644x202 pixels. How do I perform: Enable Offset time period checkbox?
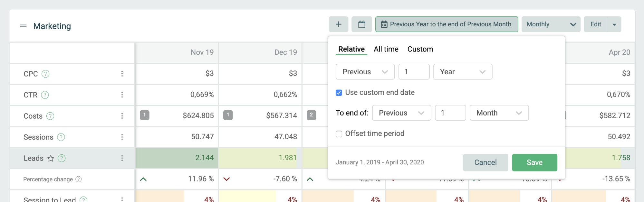[339, 134]
